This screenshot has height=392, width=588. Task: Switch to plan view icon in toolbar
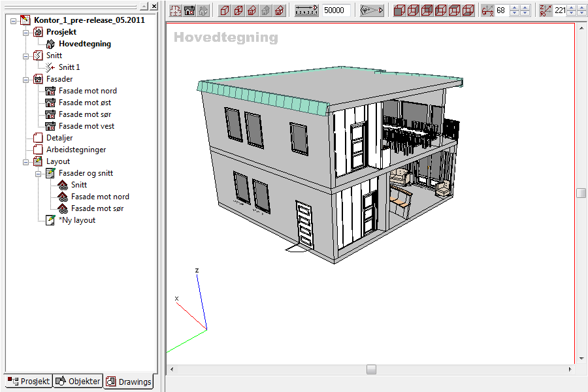tap(176, 10)
